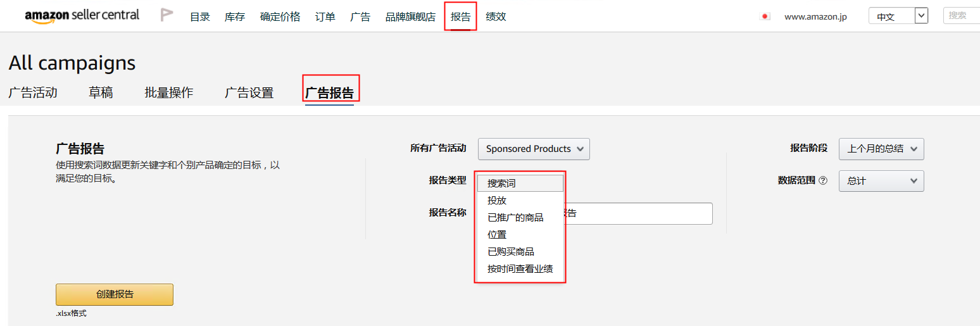This screenshot has width=980, height=326.
Task: Choose 投放 from report type list
Action: (x=497, y=201)
